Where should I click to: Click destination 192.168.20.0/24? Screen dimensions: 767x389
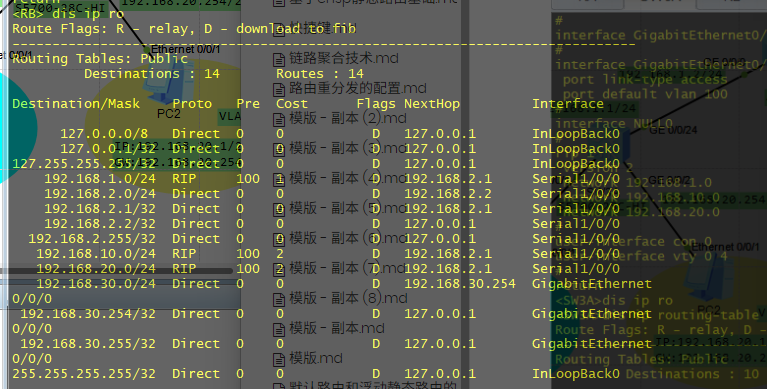(x=96, y=269)
